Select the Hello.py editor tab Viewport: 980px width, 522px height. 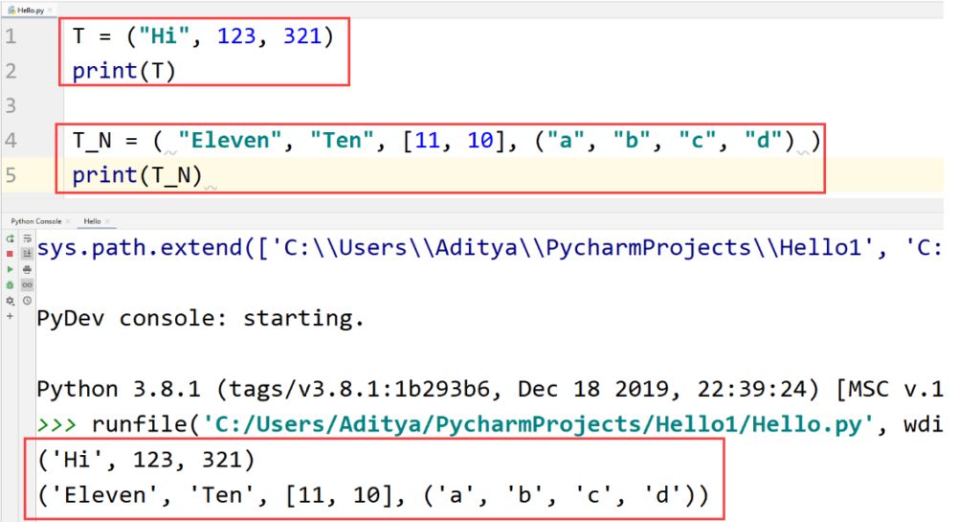(x=31, y=10)
